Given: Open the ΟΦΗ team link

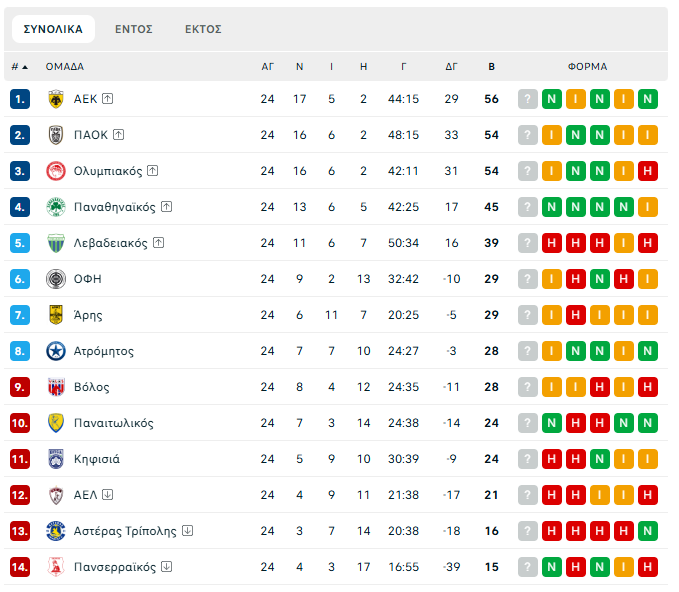Looking at the screenshot, I should click(x=87, y=279).
